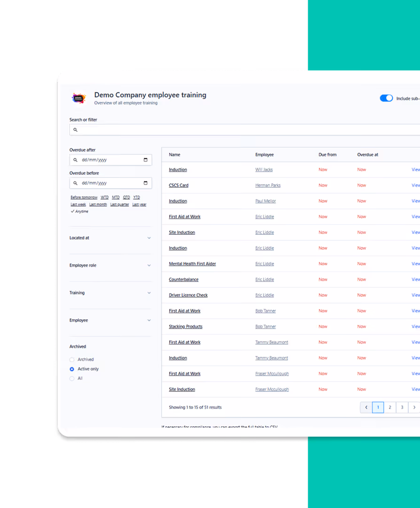Click Fraser Mccullough in First Aid row
Image resolution: width=420 pixels, height=508 pixels.
(272, 374)
